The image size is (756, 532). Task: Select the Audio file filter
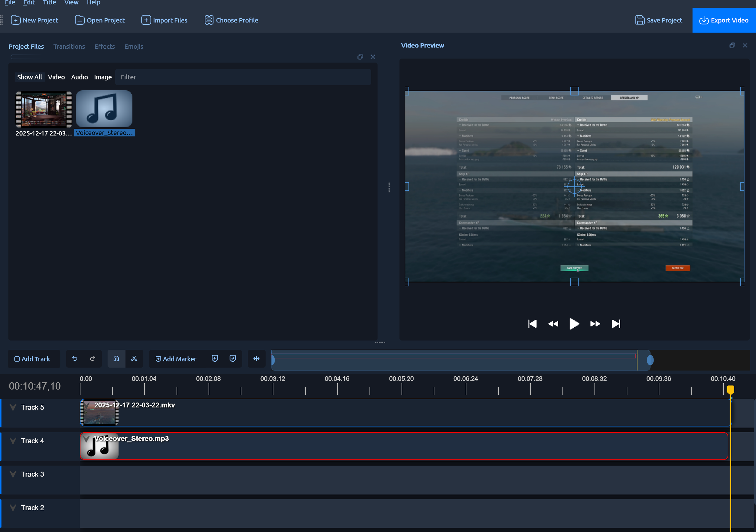coord(79,77)
